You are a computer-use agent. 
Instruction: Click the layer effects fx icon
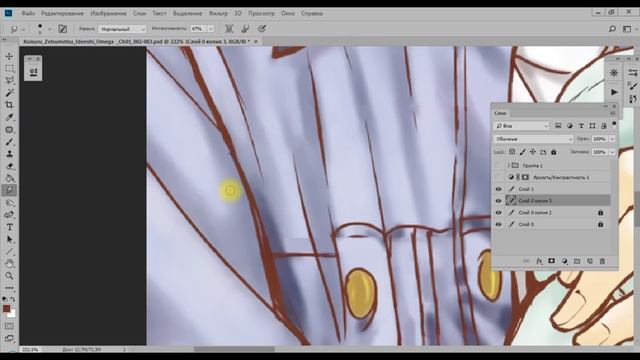[x=539, y=261]
